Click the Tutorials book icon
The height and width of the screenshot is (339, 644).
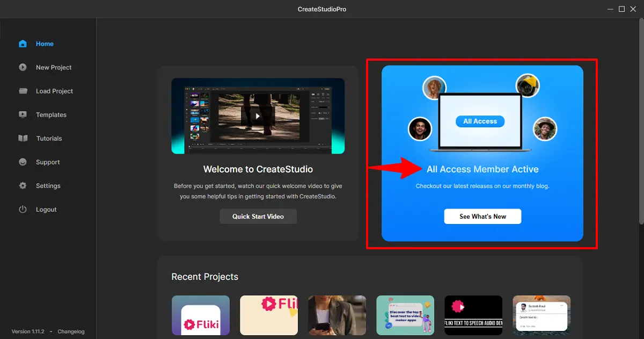pos(22,138)
